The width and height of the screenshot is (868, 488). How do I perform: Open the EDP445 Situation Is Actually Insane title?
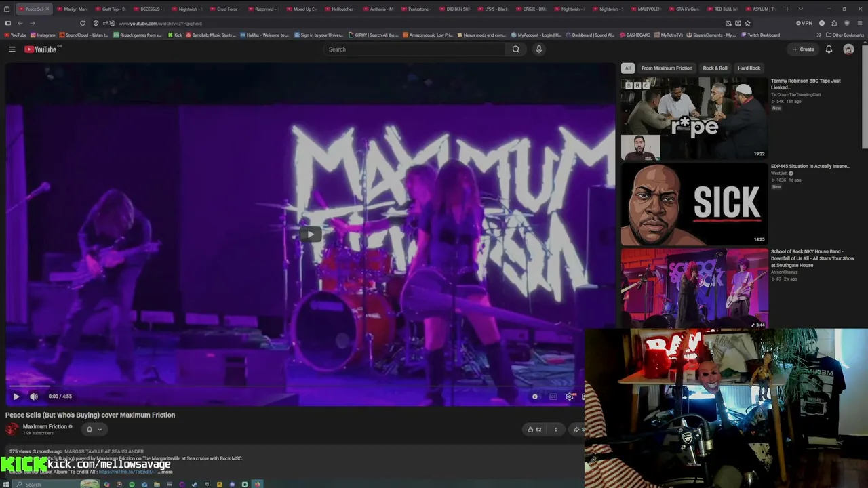[x=810, y=166]
